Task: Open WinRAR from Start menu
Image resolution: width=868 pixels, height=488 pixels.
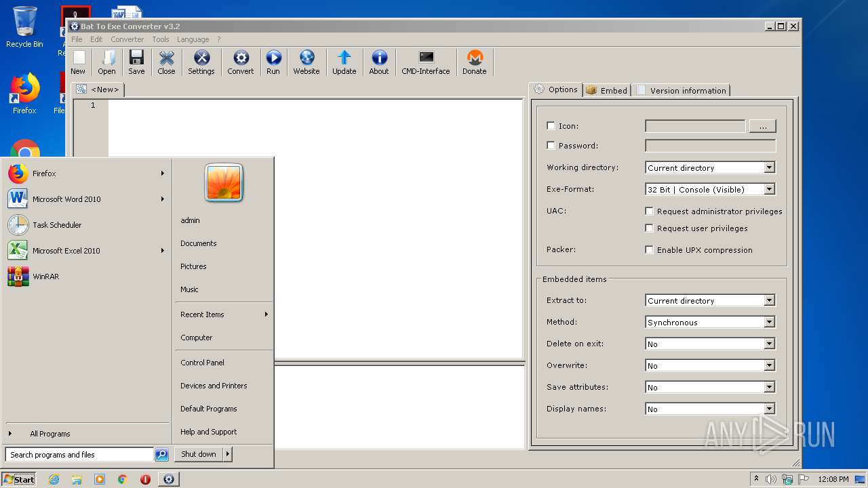Action: [x=86, y=277]
